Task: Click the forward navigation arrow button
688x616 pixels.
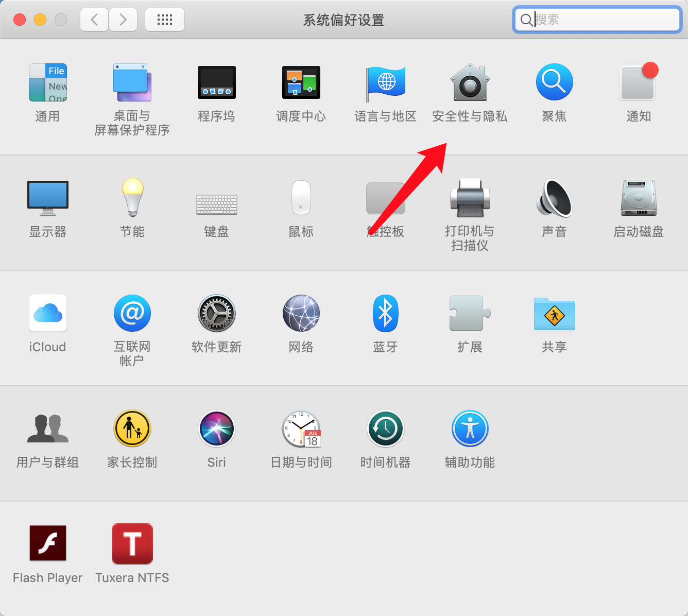Action: click(123, 20)
